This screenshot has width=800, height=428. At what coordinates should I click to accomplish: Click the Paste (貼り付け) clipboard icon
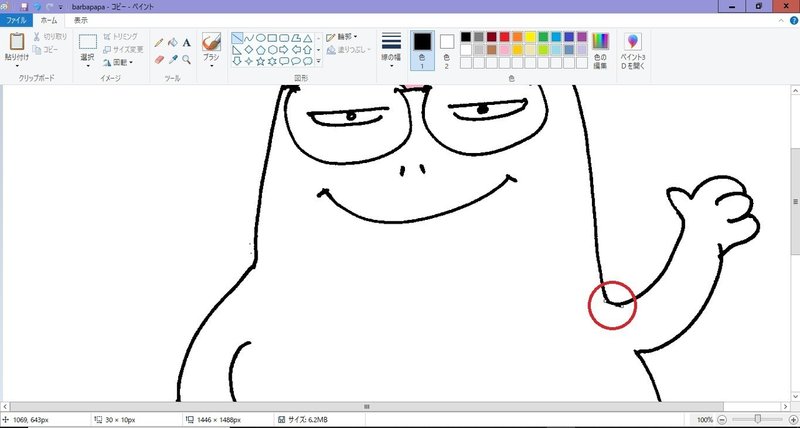click(x=17, y=42)
